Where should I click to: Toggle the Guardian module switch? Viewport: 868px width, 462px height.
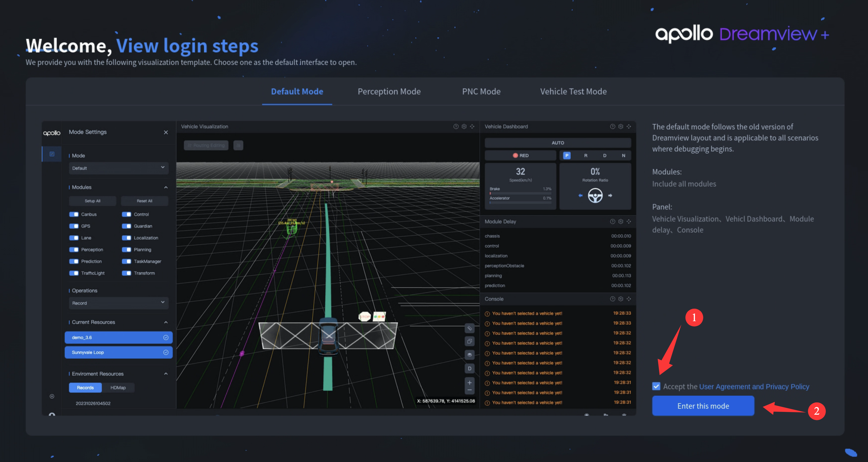click(126, 226)
